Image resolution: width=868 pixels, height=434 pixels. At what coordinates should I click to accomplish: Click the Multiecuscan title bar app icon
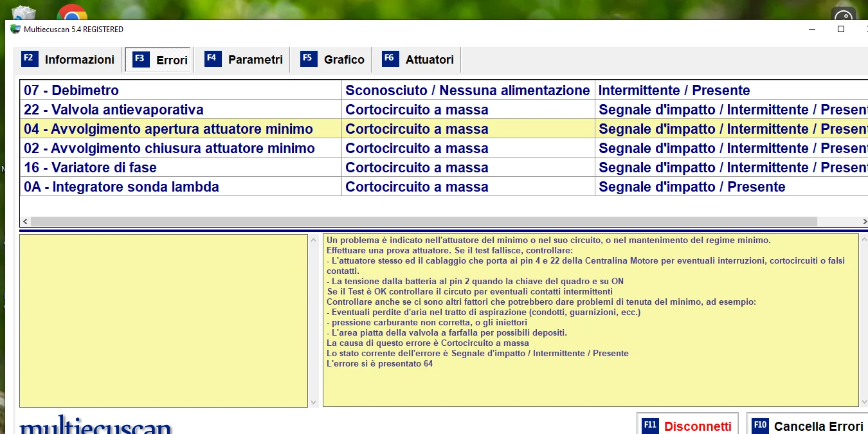tap(15, 30)
